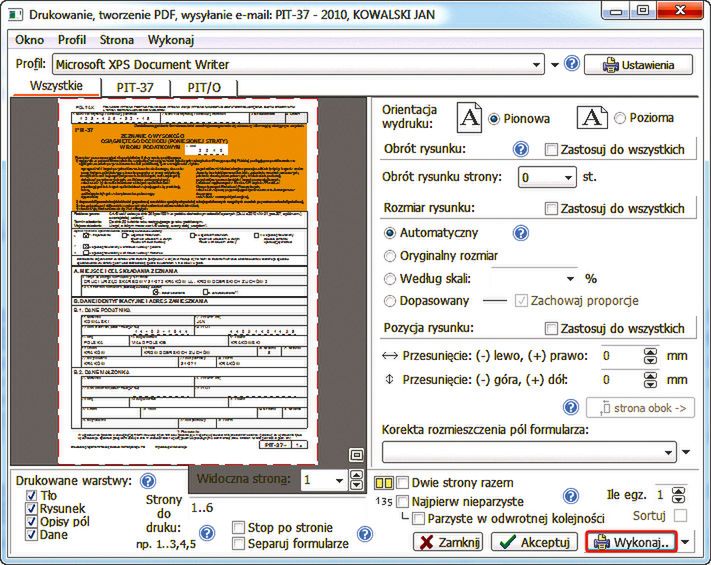Viewport: 711px width, 565px height.
Task: Click the Ile egz. copies spinner
Action: coord(678,495)
